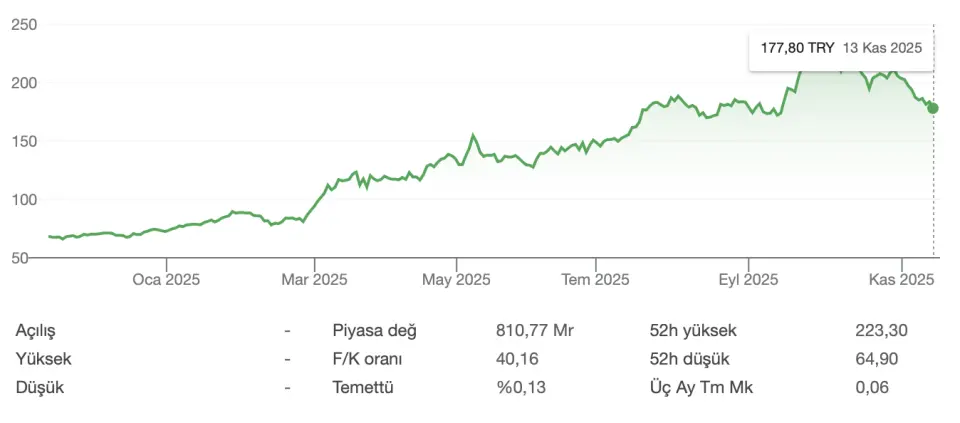Screen dimensions: 960x423
Task: Click the Düşük label
Action: [x=38, y=387]
